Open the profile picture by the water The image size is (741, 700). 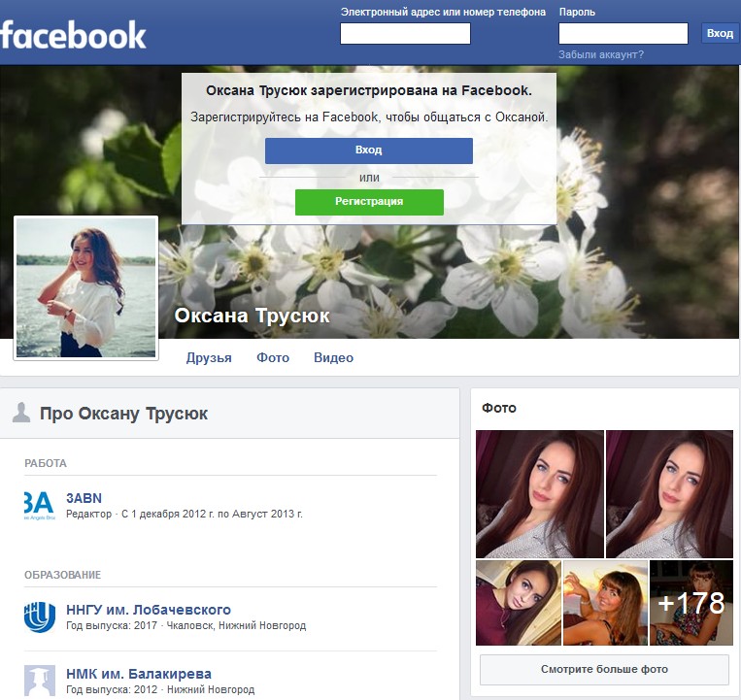point(86,287)
